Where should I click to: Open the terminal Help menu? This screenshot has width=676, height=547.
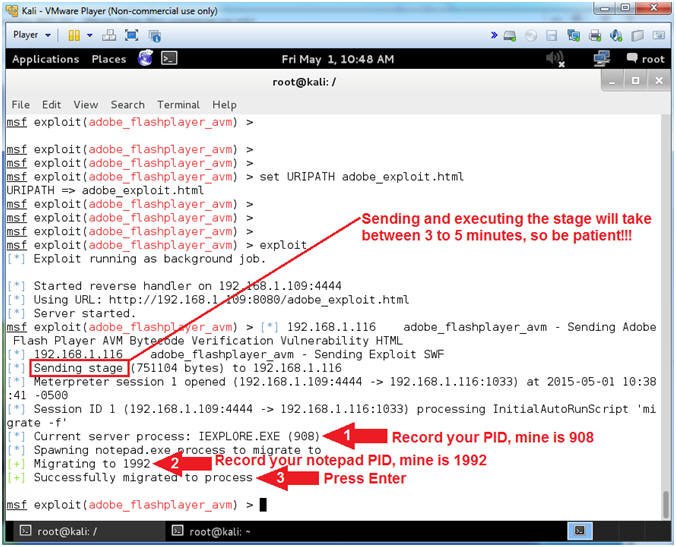coord(224,105)
